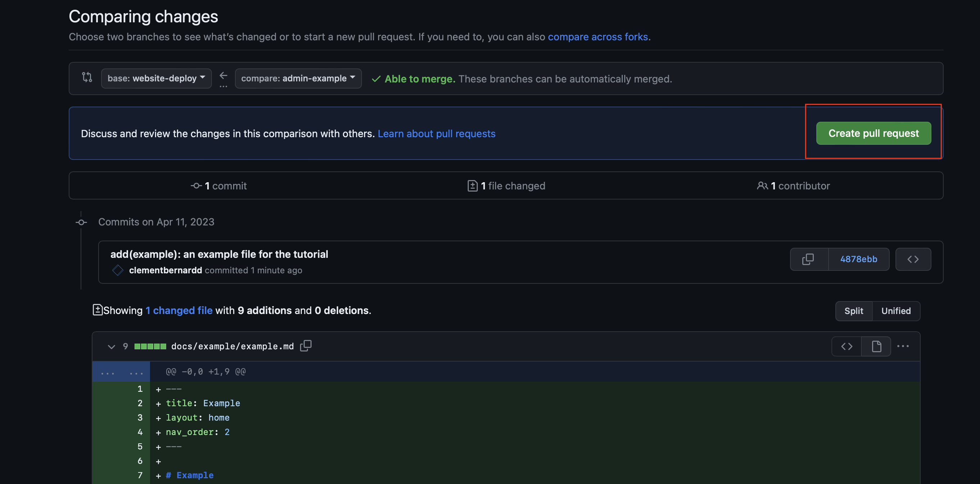Copy the example.md file path

pyautogui.click(x=306, y=346)
